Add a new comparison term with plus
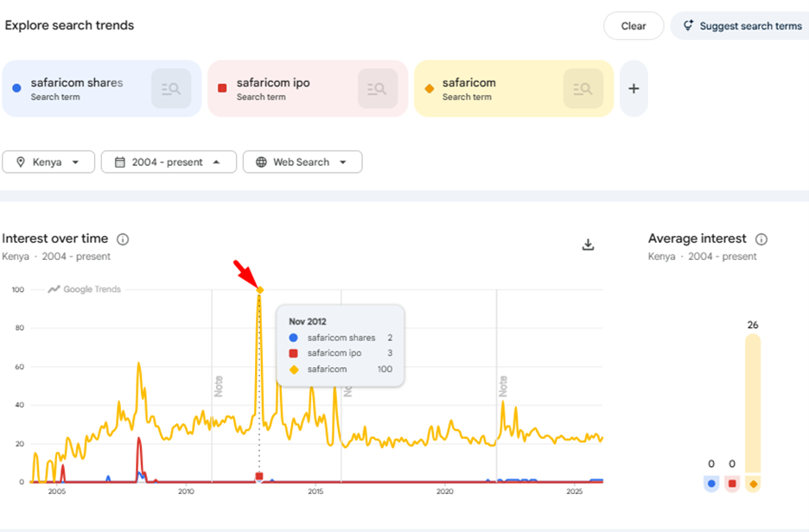The image size is (809, 532). 634,88
